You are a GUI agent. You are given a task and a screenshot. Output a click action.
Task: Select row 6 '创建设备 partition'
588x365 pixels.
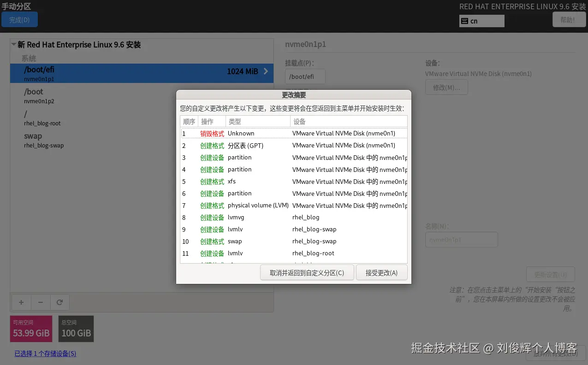[294, 193]
